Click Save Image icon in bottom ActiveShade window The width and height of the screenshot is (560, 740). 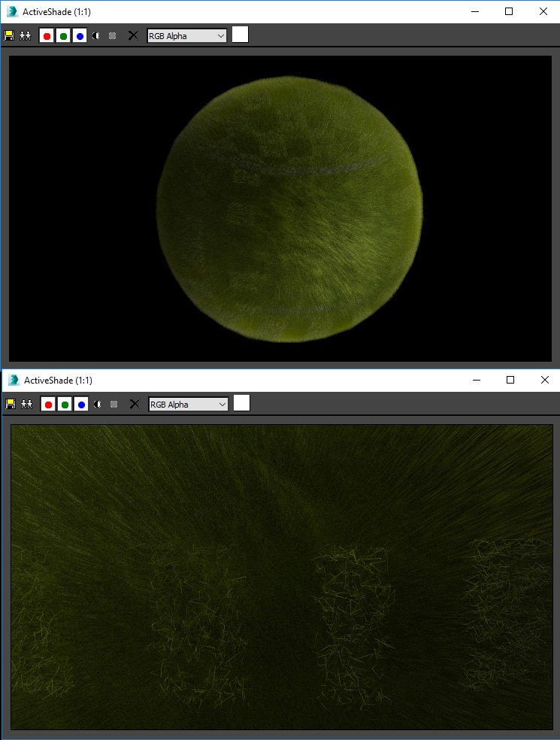coord(11,404)
